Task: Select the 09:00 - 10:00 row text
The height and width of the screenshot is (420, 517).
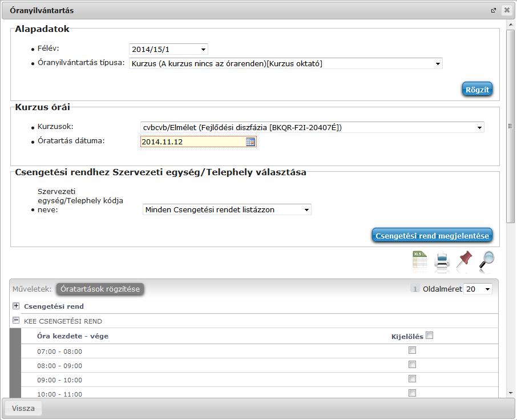Action: click(60, 380)
